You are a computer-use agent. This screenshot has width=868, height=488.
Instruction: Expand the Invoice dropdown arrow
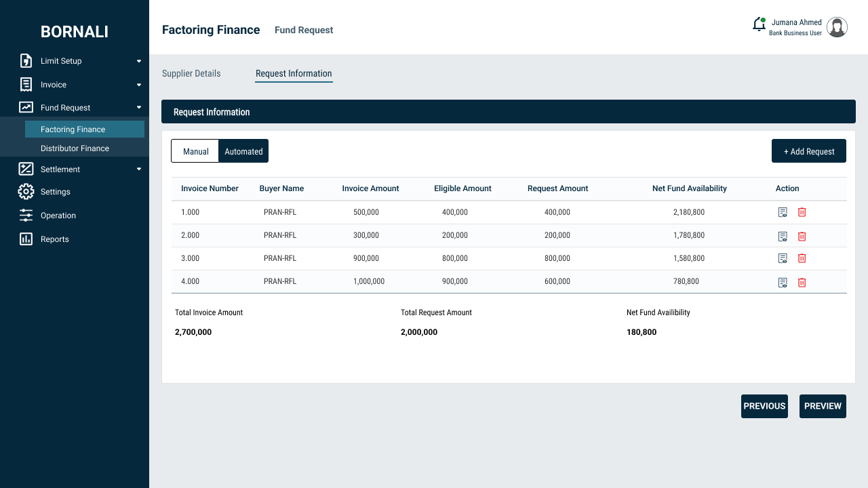point(139,85)
